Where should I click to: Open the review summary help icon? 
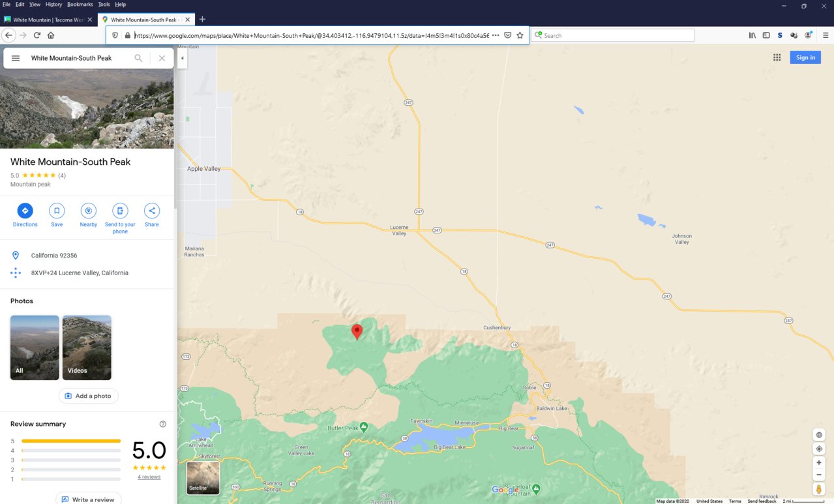(x=163, y=424)
